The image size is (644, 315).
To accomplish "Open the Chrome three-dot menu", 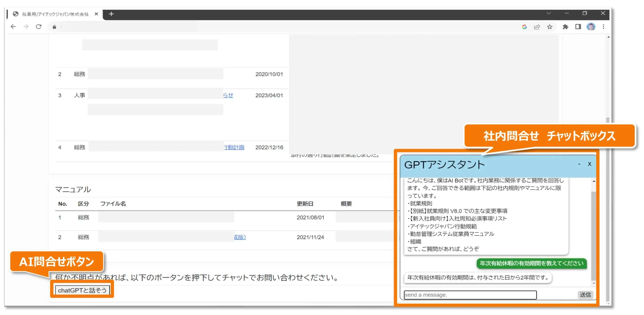I will (x=603, y=27).
